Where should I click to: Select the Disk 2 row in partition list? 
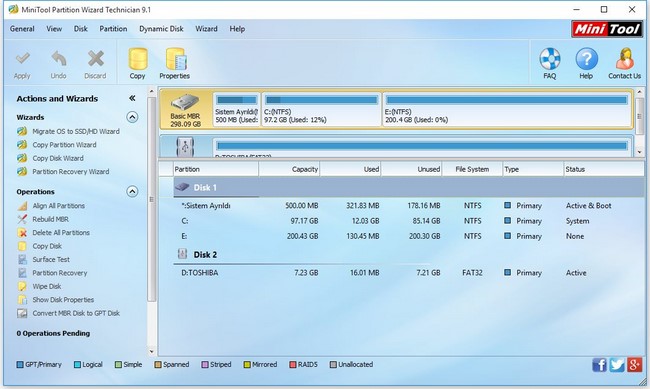(409, 255)
